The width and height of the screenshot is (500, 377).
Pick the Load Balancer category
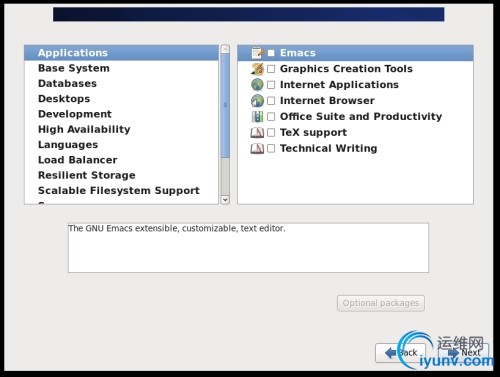click(121, 160)
